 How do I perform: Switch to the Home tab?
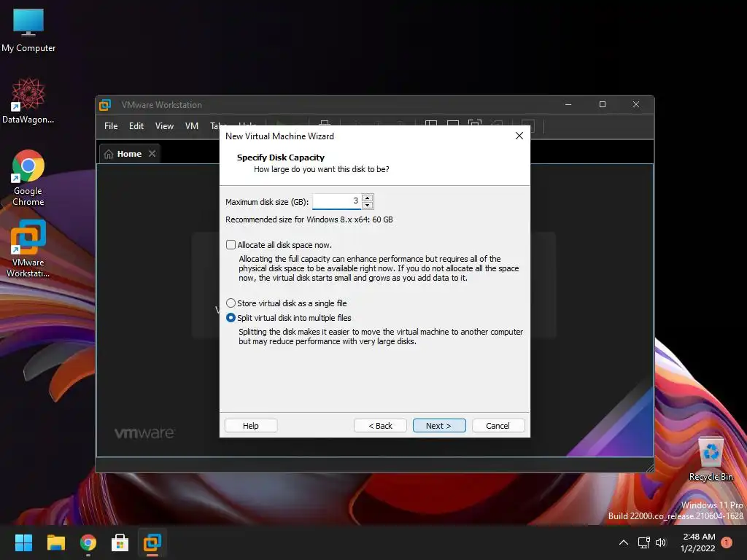click(129, 154)
